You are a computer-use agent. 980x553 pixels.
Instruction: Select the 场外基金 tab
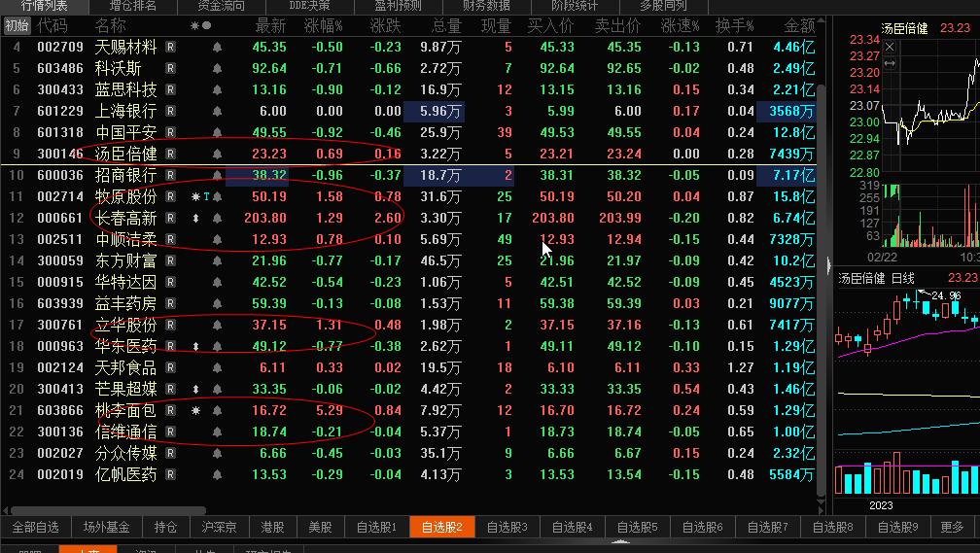pos(106,527)
